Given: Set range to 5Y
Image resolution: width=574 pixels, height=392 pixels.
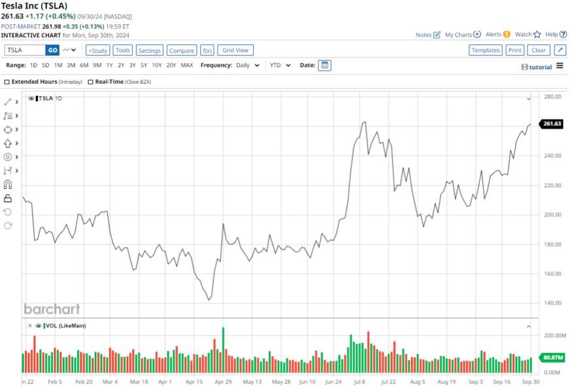Looking at the screenshot, I should click(x=144, y=65).
